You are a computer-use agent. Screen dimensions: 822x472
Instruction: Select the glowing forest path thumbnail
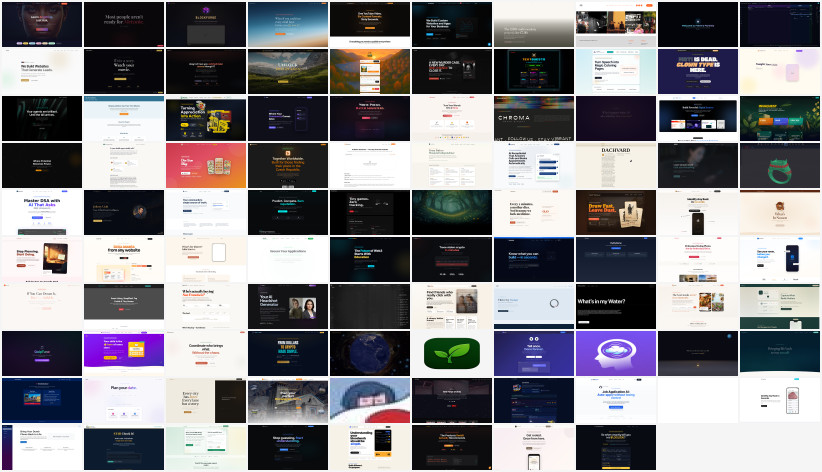click(452, 213)
